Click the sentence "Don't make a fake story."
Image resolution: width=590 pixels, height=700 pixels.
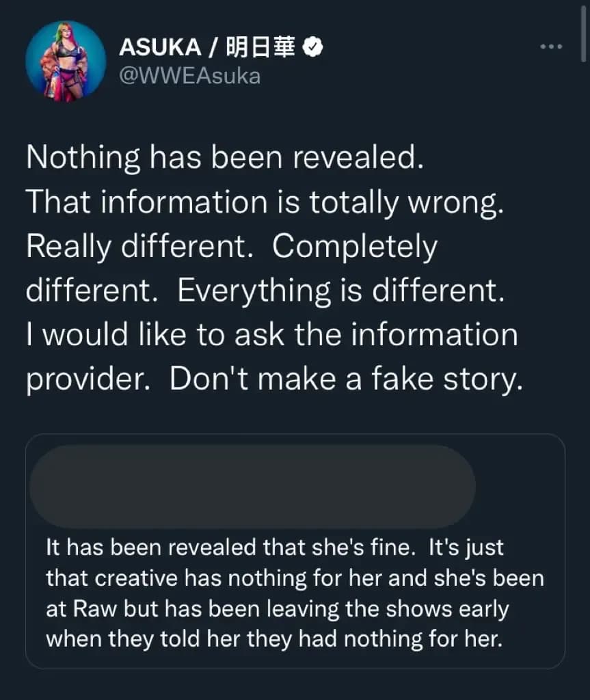346,380
